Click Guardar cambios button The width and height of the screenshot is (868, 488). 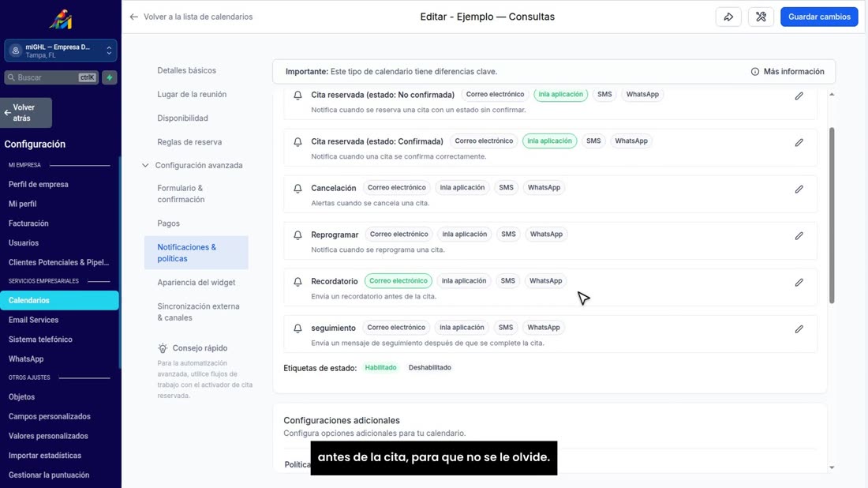819,17
